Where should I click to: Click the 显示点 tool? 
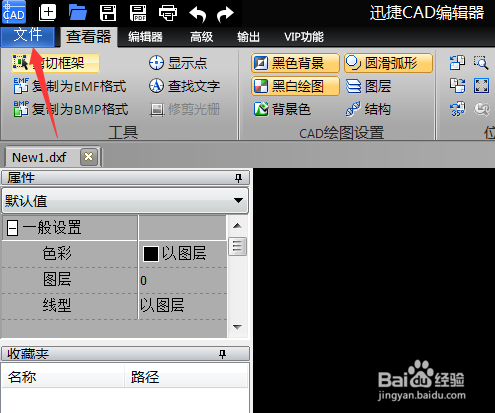pos(178,63)
